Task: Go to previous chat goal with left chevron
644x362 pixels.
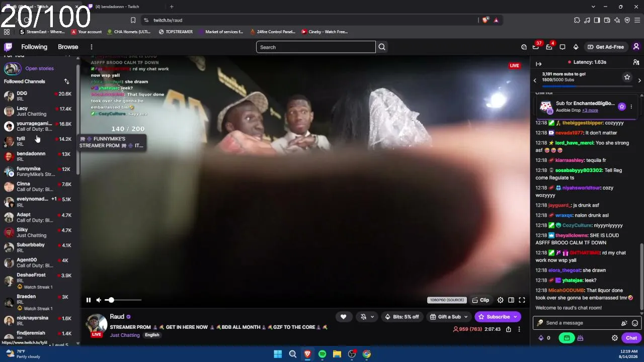Action: pyautogui.click(x=535, y=80)
